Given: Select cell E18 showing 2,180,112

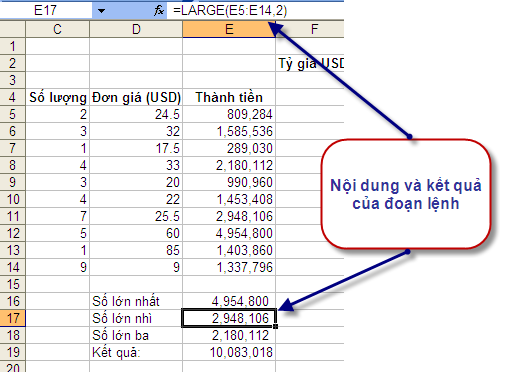Looking at the screenshot, I should point(229,335).
